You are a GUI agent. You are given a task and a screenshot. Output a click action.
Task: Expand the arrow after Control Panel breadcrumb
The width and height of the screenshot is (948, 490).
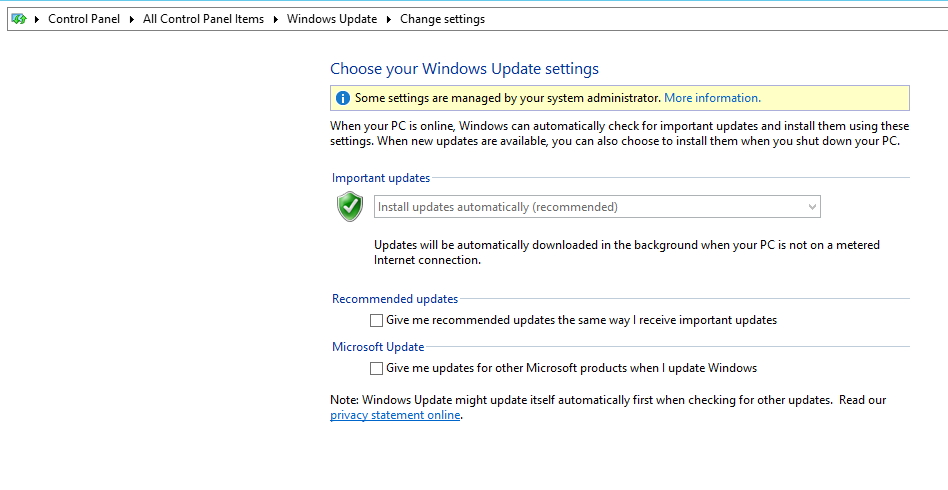(131, 19)
